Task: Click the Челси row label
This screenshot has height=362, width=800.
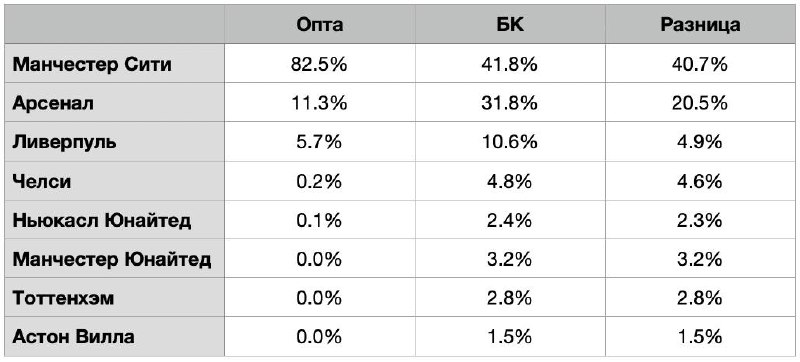Action: [42, 182]
